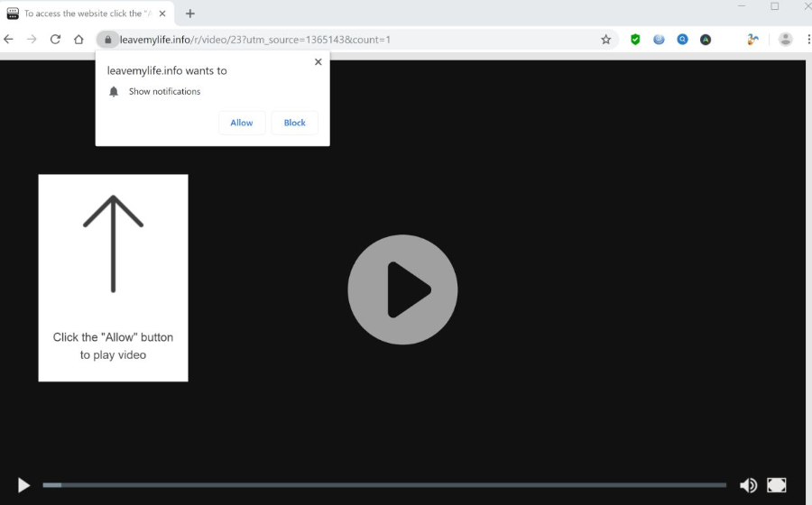Click the video progress bar

pyautogui.click(x=383, y=485)
